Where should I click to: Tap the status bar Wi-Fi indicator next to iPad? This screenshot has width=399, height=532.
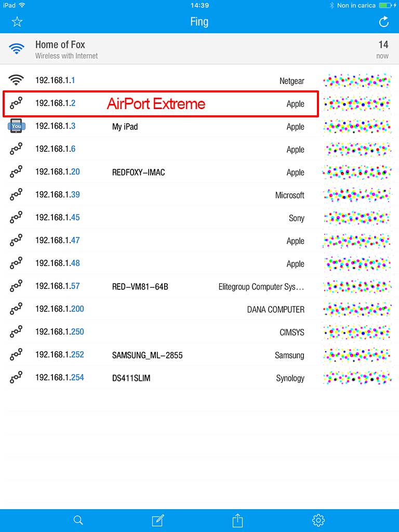click(x=22, y=5)
